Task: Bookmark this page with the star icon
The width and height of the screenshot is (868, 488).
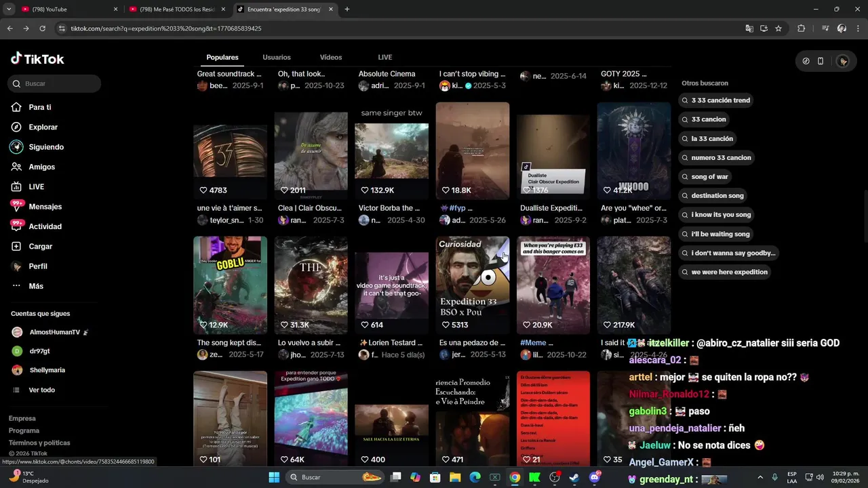Action: coord(778,28)
